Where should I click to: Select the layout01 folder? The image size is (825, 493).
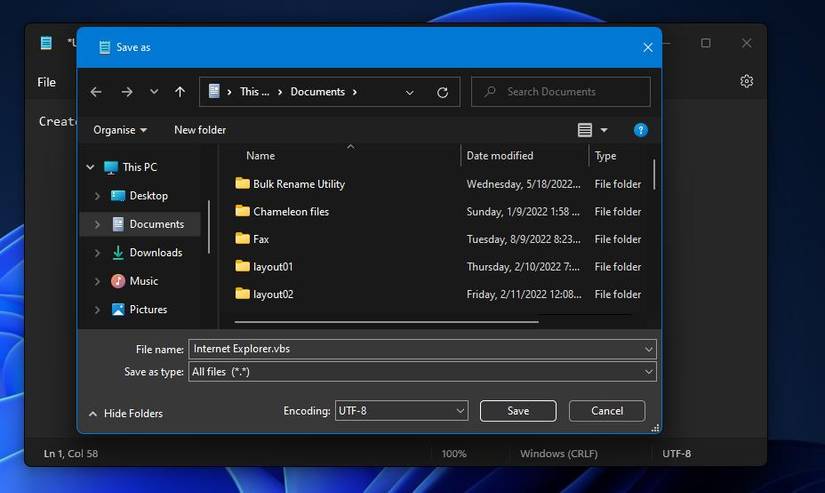(x=273, y=267)
